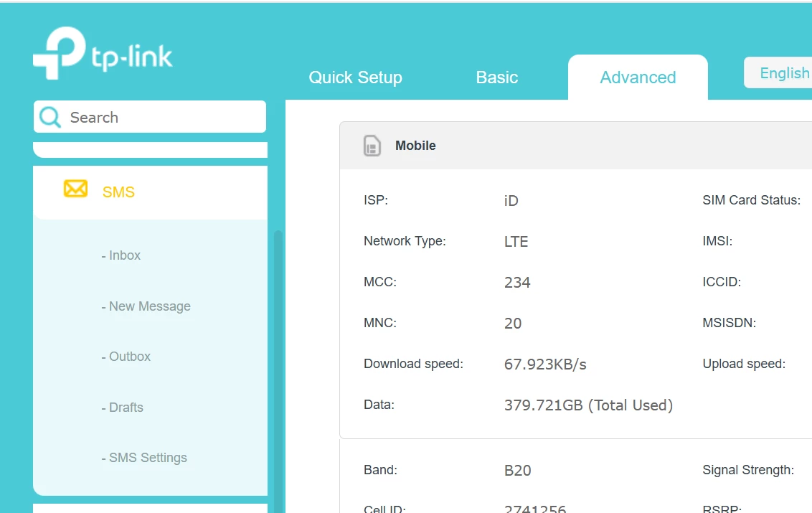Click the ISP label
The image size is (812, 513).
tap(375, 200)
